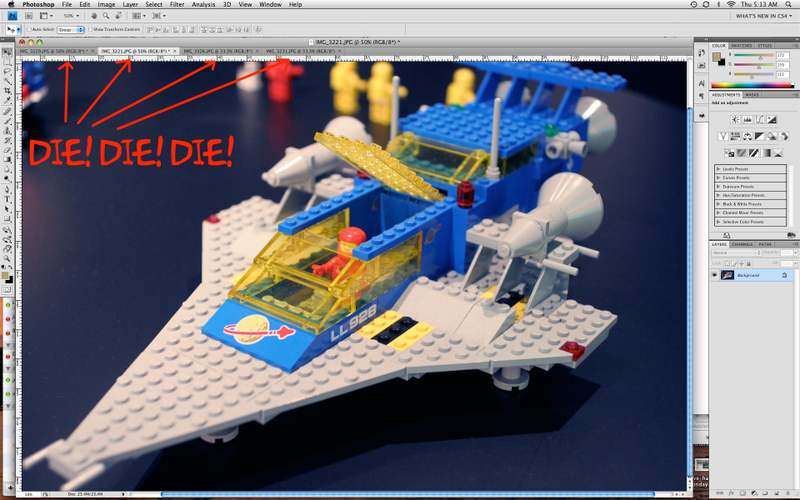Add an Exposure adjustment
The width and height of the screenshot is (800, 500).
[x=772, y=119]
